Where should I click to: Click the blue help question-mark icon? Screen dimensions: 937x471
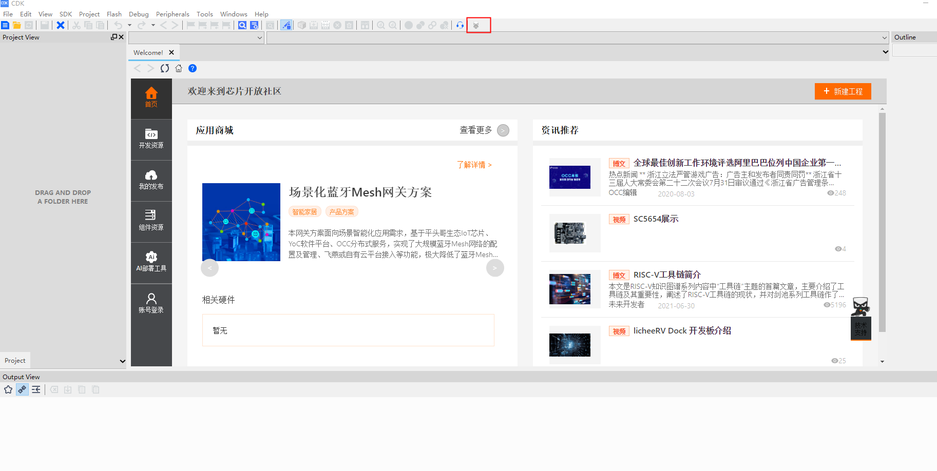(192, 68)
